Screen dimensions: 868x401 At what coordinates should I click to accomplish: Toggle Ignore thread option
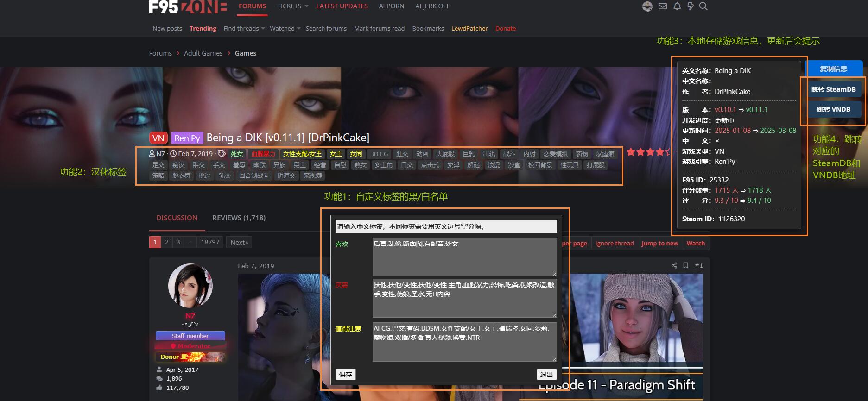coord(614,243)
